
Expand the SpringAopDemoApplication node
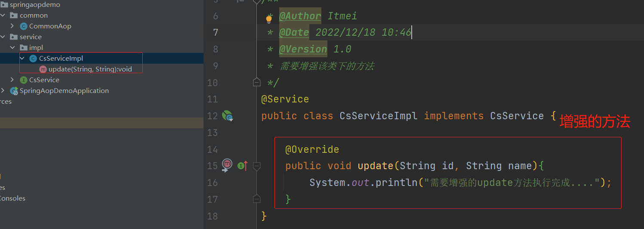click(x=3, y=90)
